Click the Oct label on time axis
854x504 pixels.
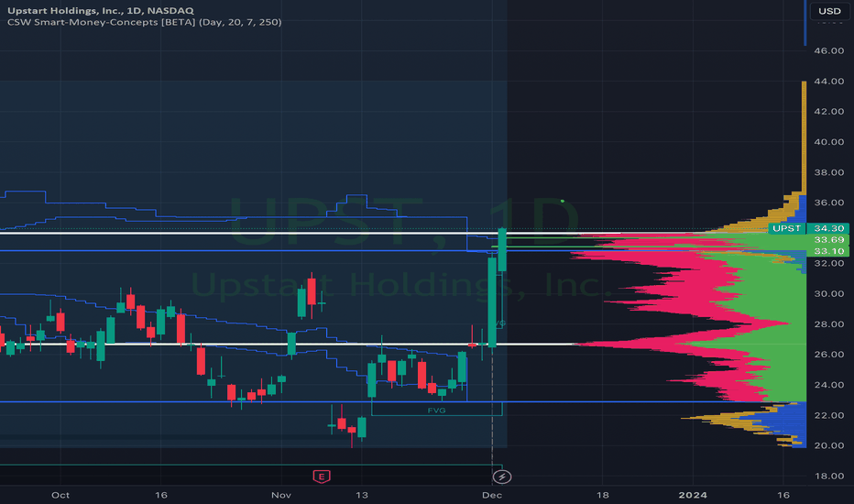pyautogui.click(x=60, y=495)
